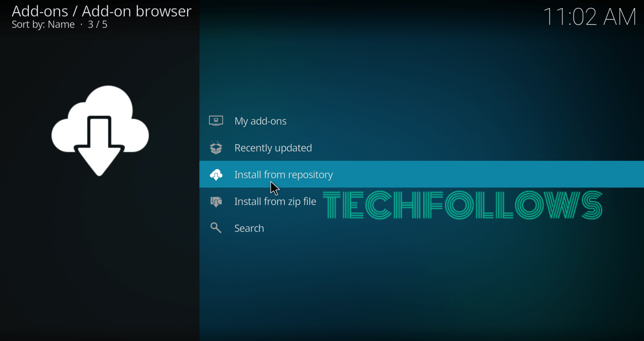This screenshot has width=644, height=341.
Task: Click the Add-ons / Add-on browser heading
Action: click(101, 11)
